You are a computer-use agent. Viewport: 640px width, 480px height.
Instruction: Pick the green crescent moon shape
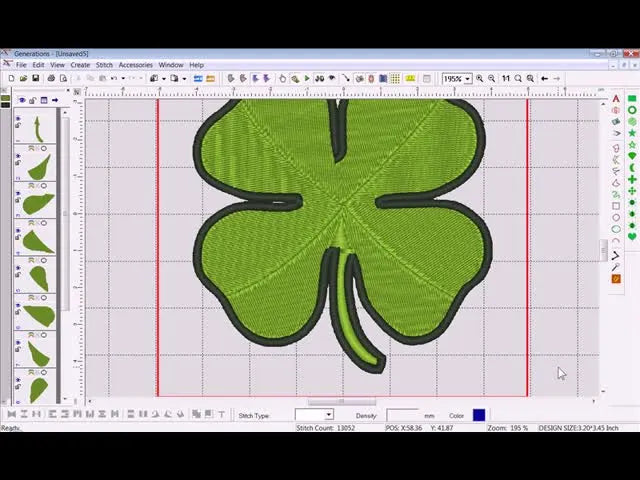[632, 167]
